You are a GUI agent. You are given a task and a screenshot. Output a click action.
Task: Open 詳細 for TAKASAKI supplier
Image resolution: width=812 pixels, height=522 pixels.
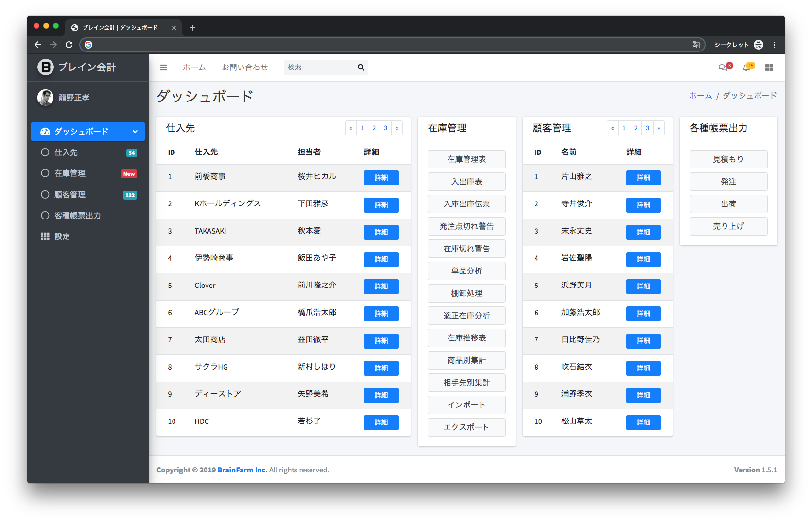pyautogui.click(x=381, y=232)
